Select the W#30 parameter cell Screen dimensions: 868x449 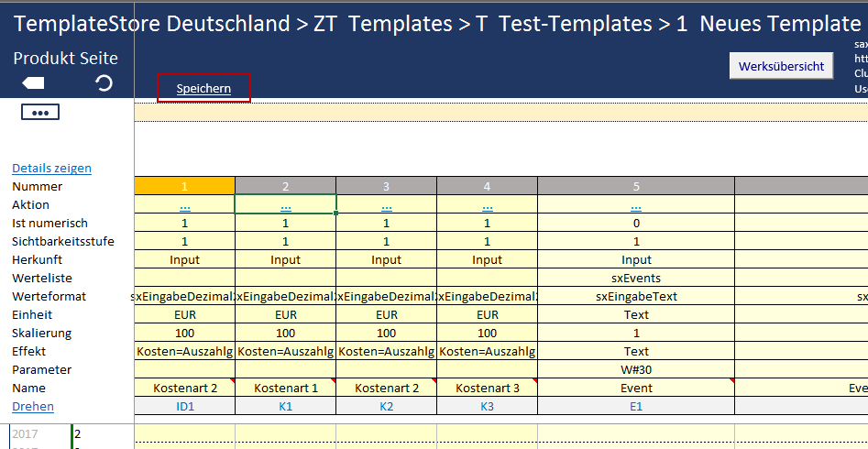[x=636, y=369]
